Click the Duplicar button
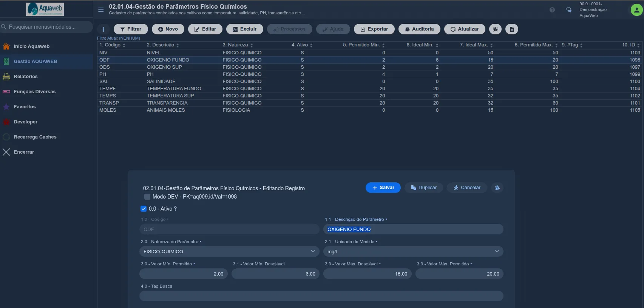 [424, 188]
